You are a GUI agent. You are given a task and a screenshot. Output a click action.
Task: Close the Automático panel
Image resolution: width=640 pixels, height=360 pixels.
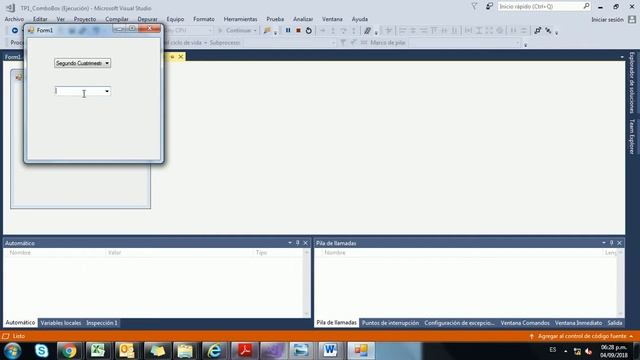pyautogui.click(x=305, y=243)
